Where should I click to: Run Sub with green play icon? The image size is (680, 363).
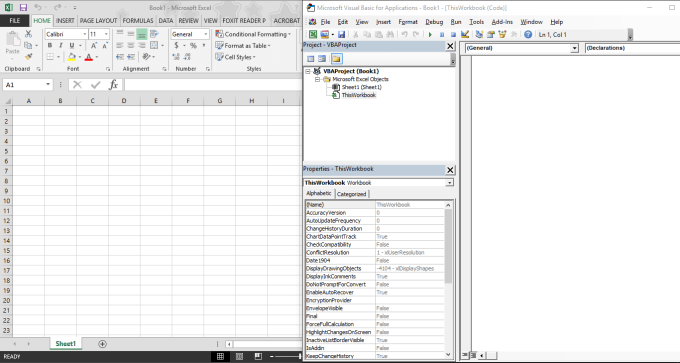click(x=430, y=34)
